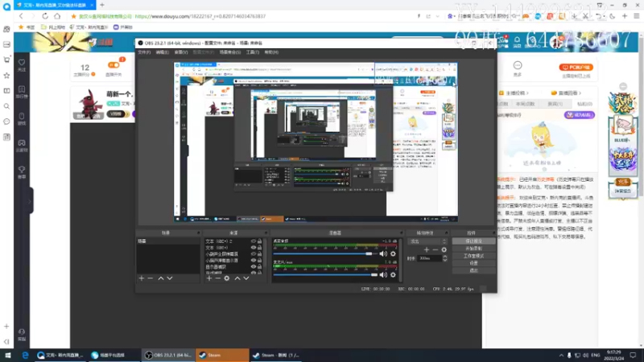
Task: Open the OBS 查看(V) menu
Action: (x=180, y=52)
